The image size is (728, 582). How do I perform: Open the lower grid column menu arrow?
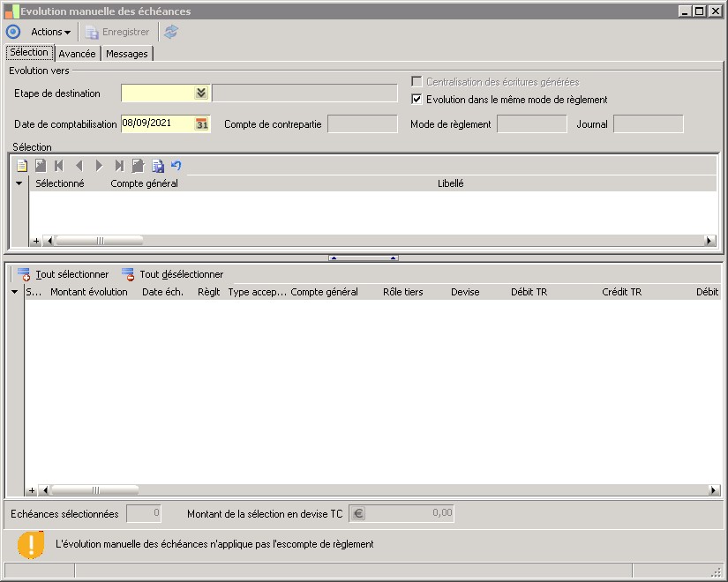click(x=14, y=292)
